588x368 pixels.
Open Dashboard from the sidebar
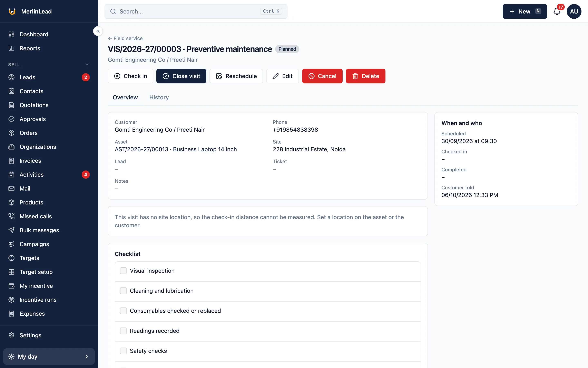click(49, 34)
